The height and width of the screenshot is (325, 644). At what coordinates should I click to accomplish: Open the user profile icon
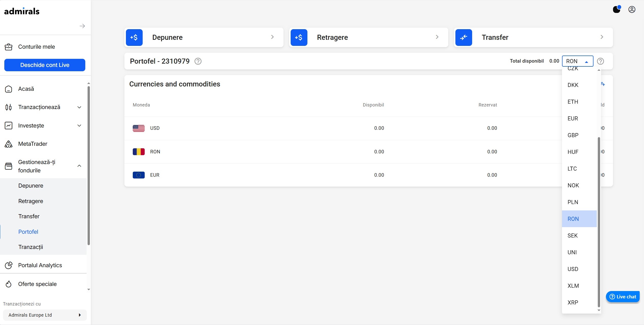point(632,9)
